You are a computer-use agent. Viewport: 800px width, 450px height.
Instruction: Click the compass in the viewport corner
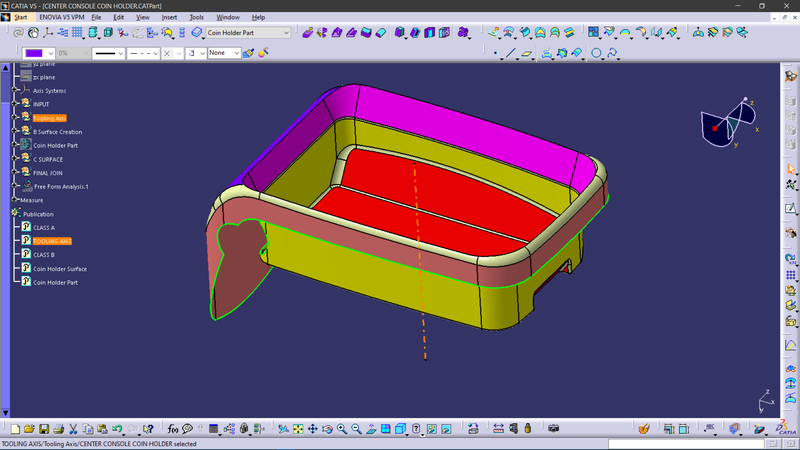[729, 122]
